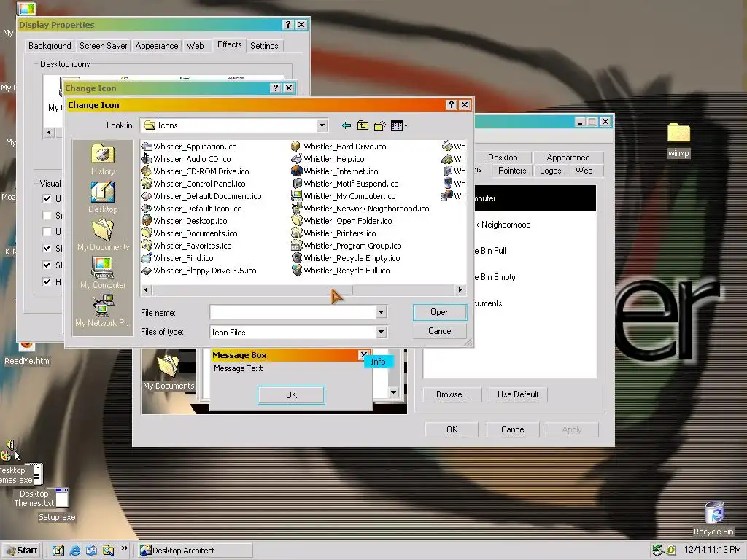Select Whistler_My Computer.ico file
Viewport: 747px width, 560px height.
pos(344,196)
